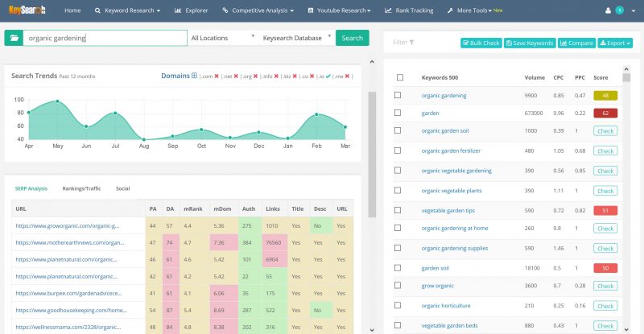Switch to the Social tab
Viewport: 644px width, 334px height.
pyautogui.click(x=123, y=188)
